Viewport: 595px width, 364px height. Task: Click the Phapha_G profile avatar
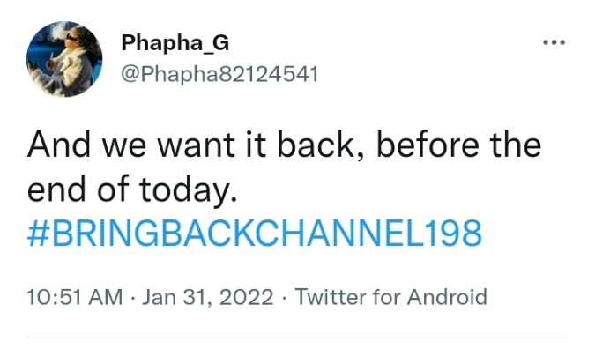pos(64,58)
